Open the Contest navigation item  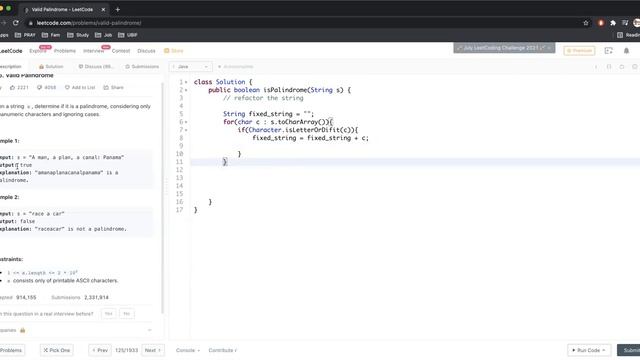(x=121, y=51)
